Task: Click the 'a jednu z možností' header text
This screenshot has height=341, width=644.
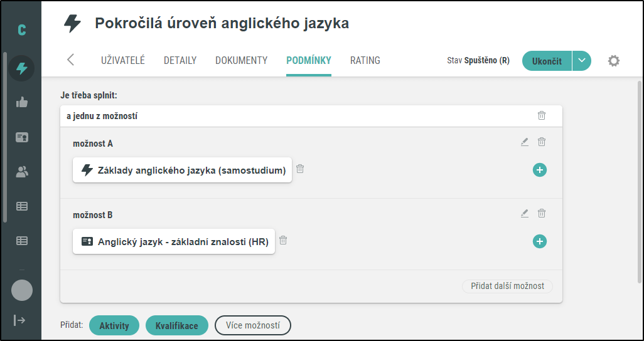Action: click(102, 116)
